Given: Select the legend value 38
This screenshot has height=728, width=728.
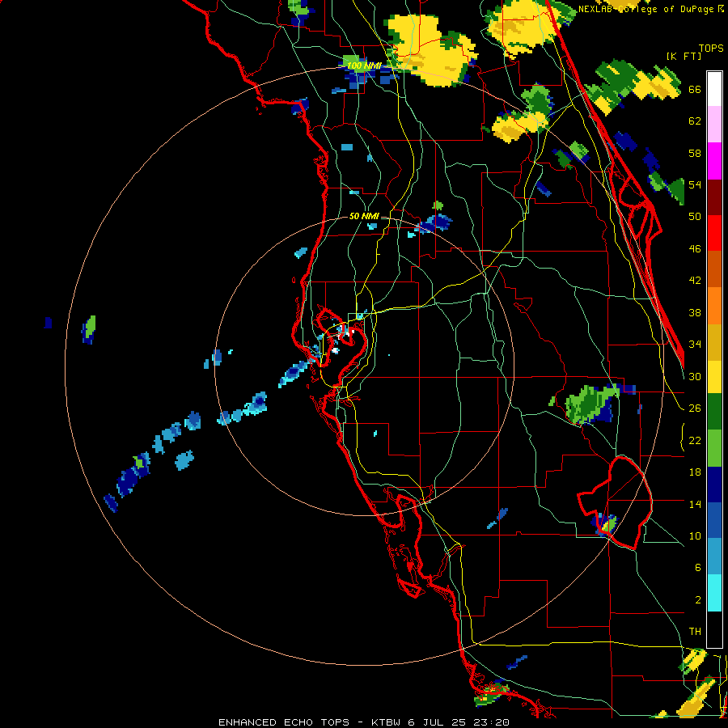Looking at the screenshot, I should point(695,313).
